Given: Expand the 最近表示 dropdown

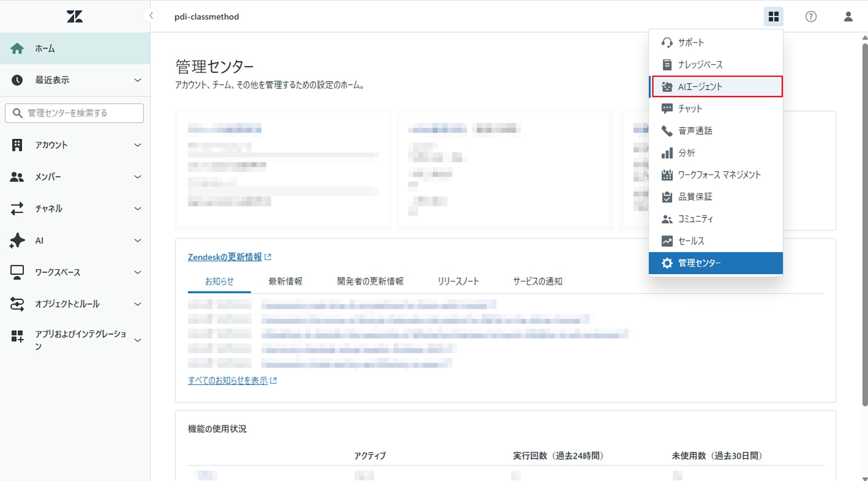Looking at the screenshot, I should point(138,80).
